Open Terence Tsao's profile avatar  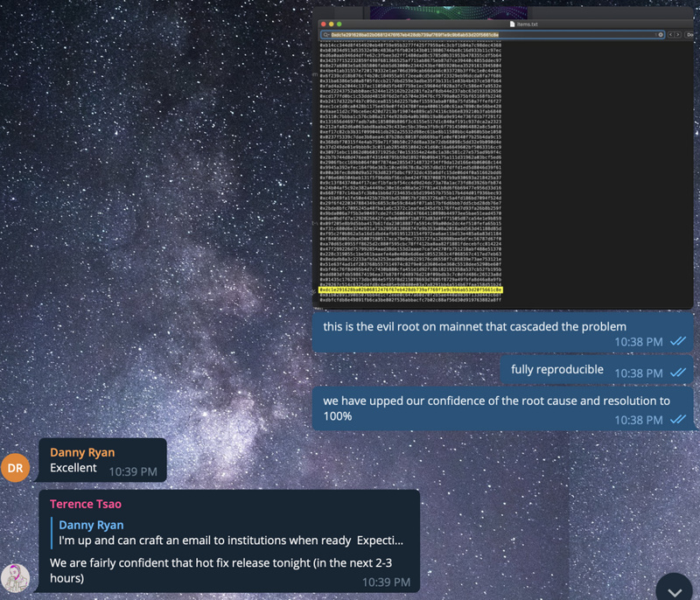[x=15, y=578]
